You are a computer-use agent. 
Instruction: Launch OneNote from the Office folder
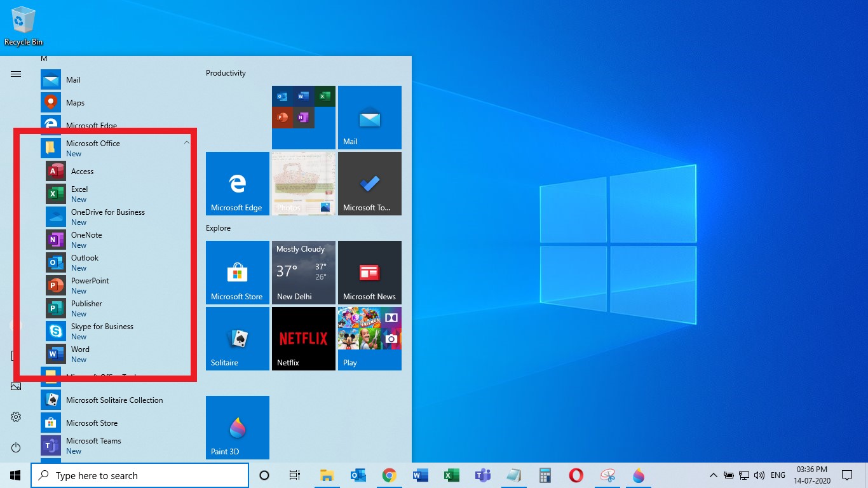118,240
